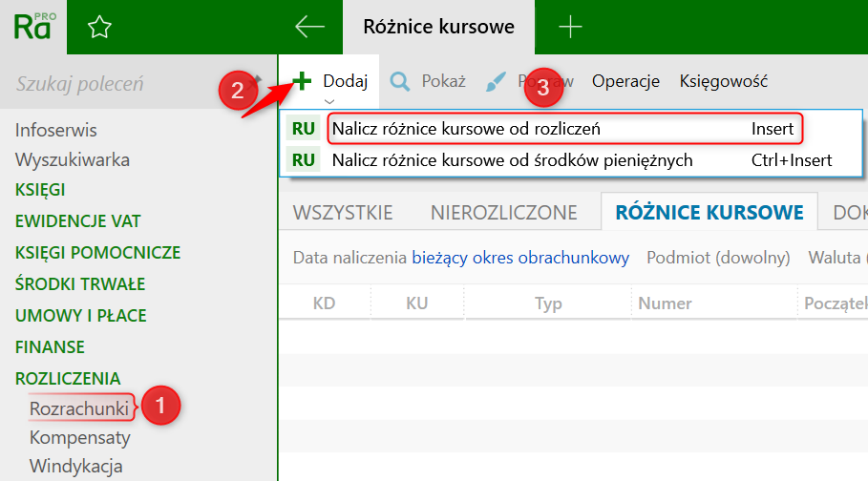Click the magnifier icon next to Pokaż

[400, 81]
